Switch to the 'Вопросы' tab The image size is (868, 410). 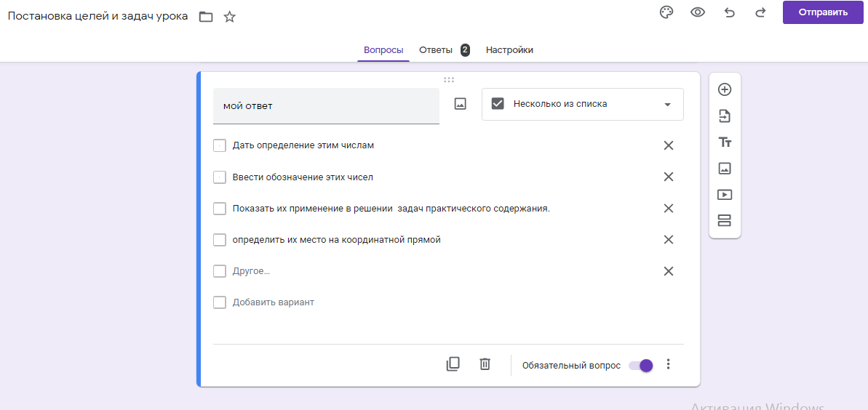(383, 50)
